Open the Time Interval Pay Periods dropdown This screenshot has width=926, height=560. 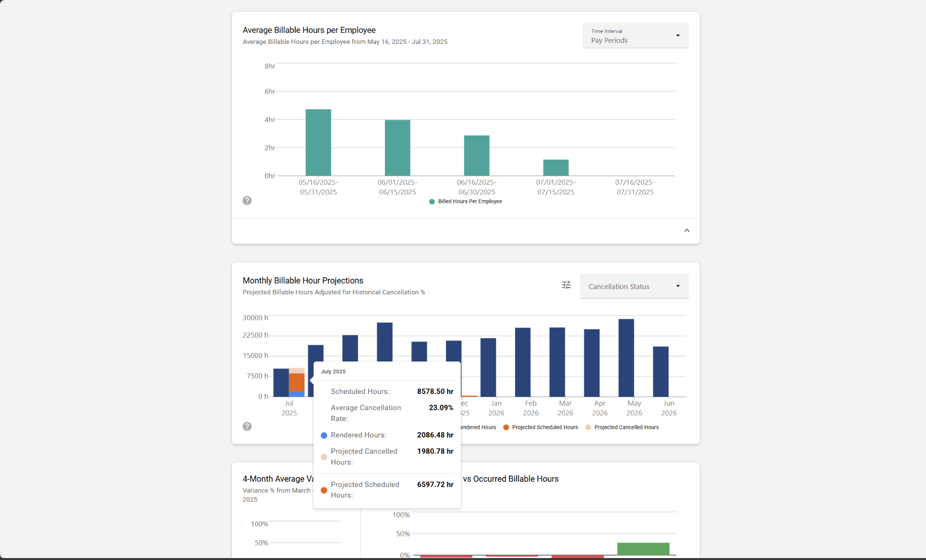click(x=635, y=35)
